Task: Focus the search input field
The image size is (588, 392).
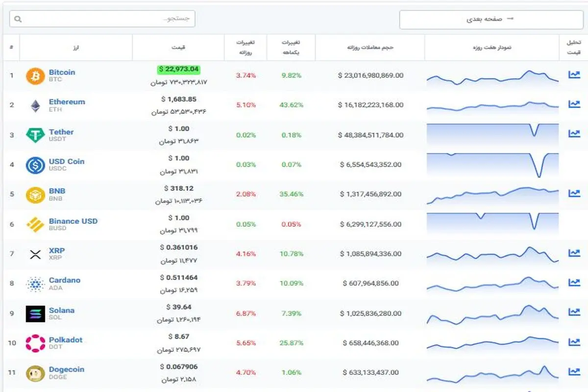Action: 102,19
